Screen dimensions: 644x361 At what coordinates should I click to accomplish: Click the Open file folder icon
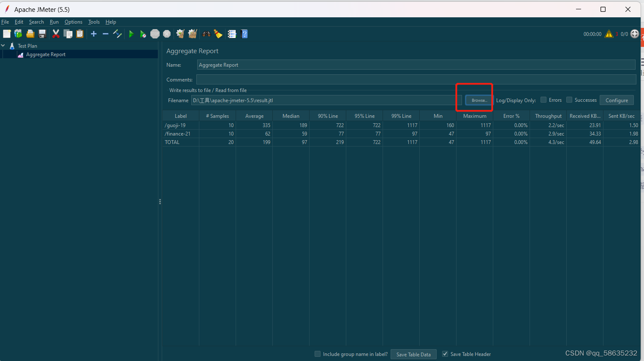[30, 34]
